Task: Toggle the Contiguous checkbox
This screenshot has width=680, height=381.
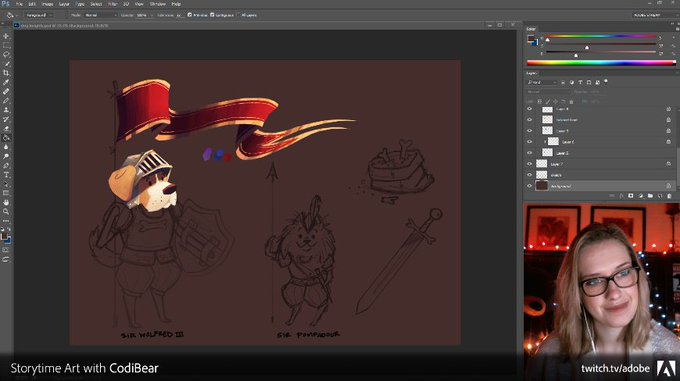Action: point(212,15)
